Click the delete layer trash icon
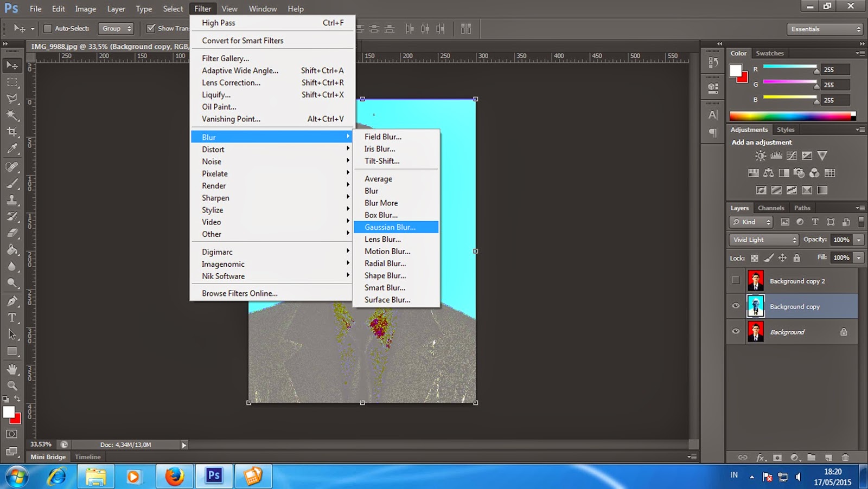 click(845, 458)
